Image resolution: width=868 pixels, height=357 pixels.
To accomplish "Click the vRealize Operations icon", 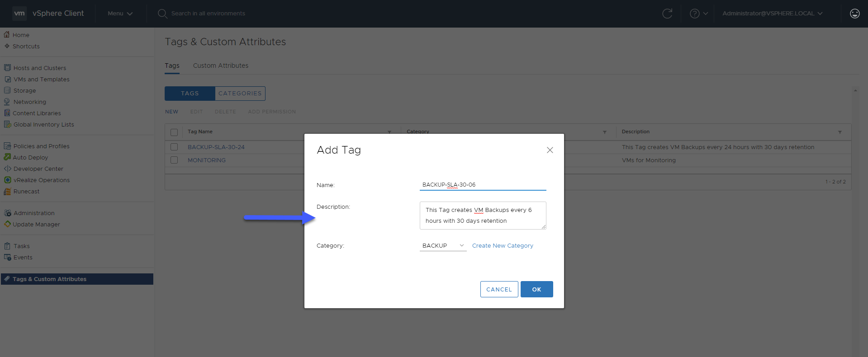I will 7,180.
